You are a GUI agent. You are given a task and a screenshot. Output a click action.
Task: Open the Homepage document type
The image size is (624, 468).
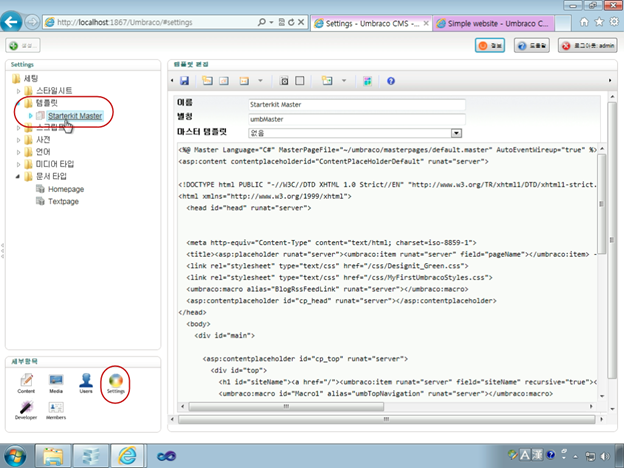pos(66,189)
